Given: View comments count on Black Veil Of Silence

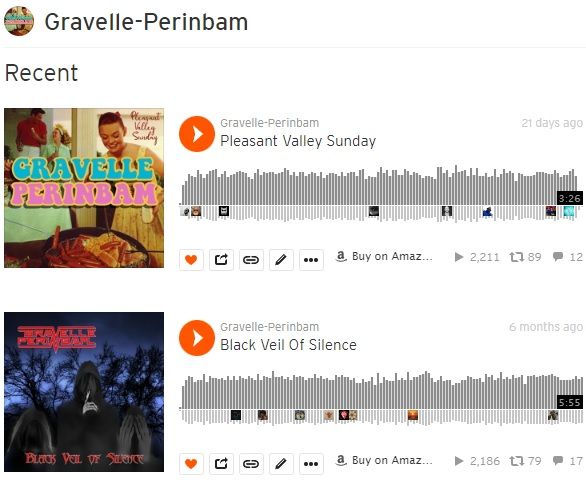Looking at the screenshot, I should coord(568,461).
